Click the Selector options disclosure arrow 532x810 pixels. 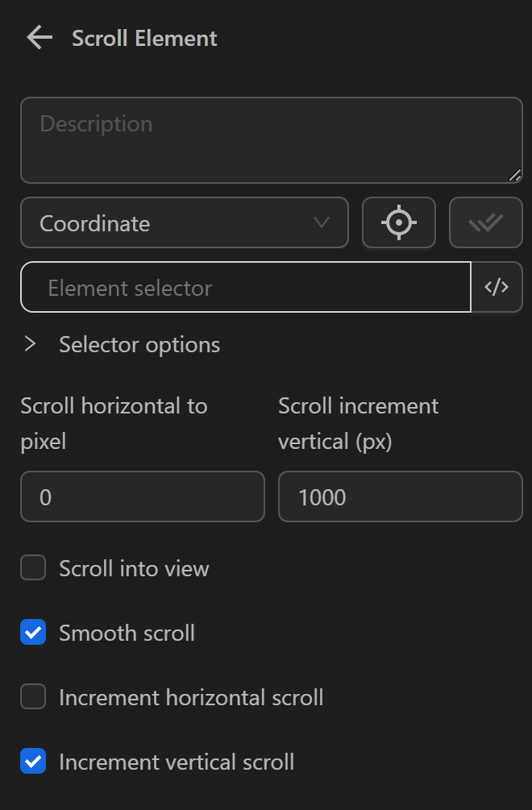click(30, 343)
